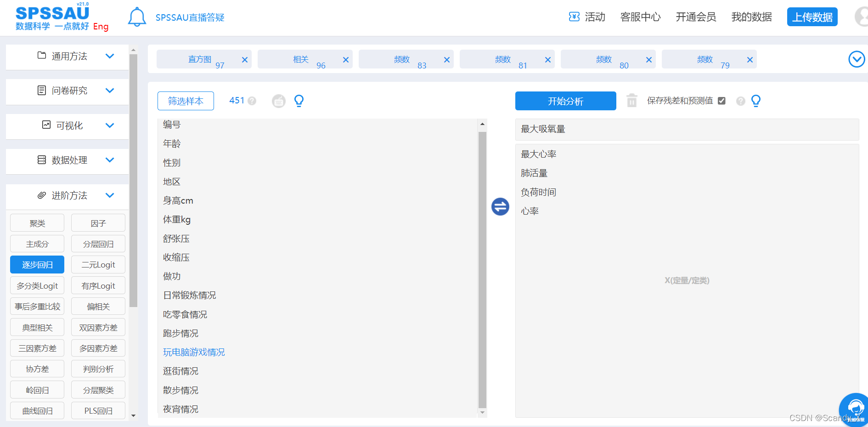This screenshot has width=868, height=427.
Task: Select the 偏相关 method button
Action: (98, 306)
